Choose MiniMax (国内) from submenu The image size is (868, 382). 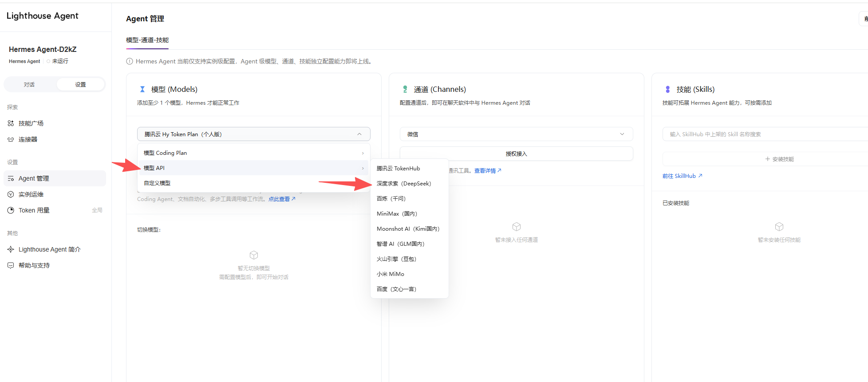[x=410, y=213]
